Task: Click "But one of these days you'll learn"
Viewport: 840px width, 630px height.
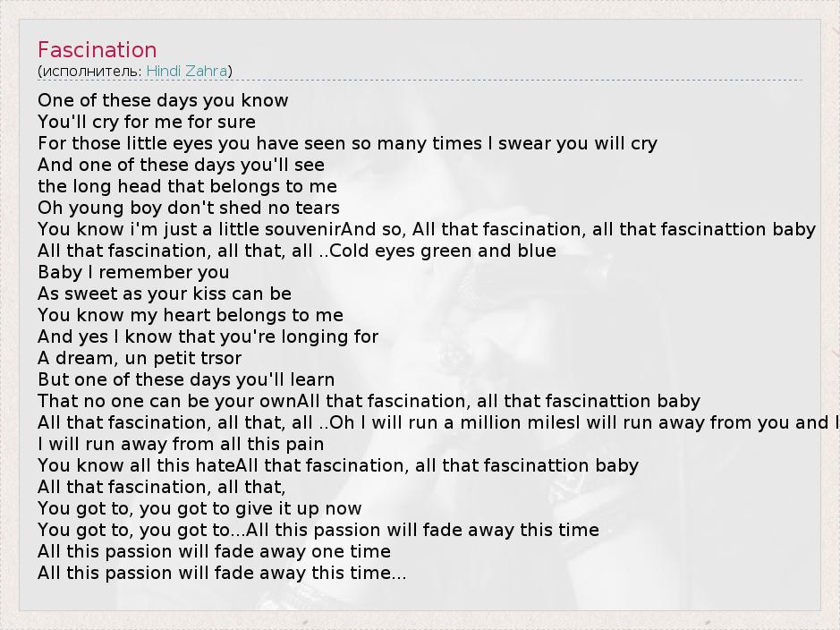Action: click(x=186, y=379)
